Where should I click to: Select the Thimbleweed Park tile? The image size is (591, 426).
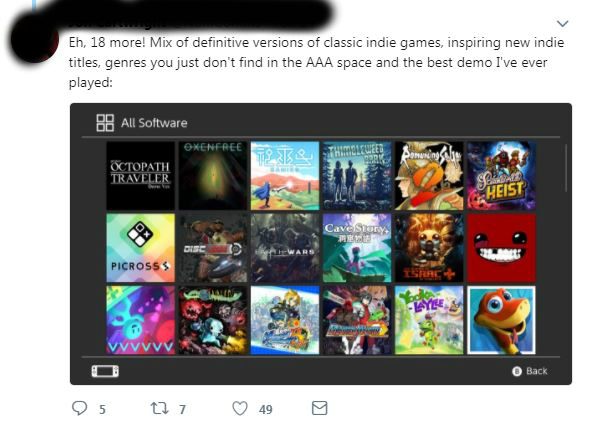pos(357,176)
